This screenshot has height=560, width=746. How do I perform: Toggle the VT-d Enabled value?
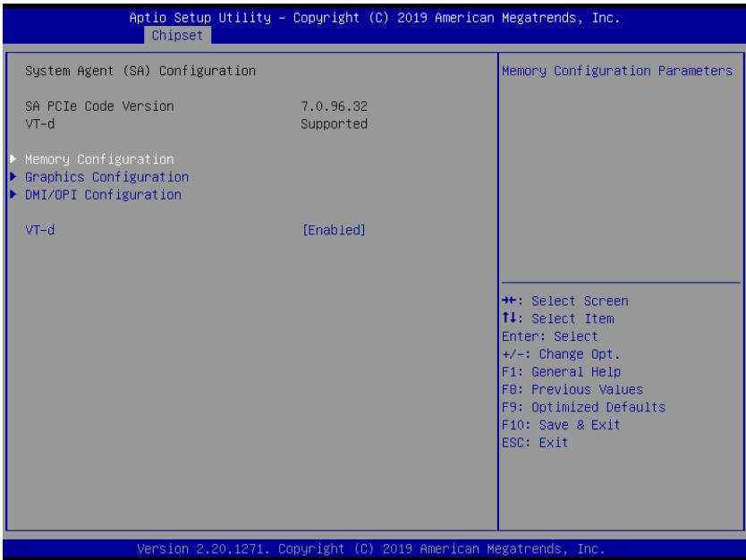(x=334, y=230)
